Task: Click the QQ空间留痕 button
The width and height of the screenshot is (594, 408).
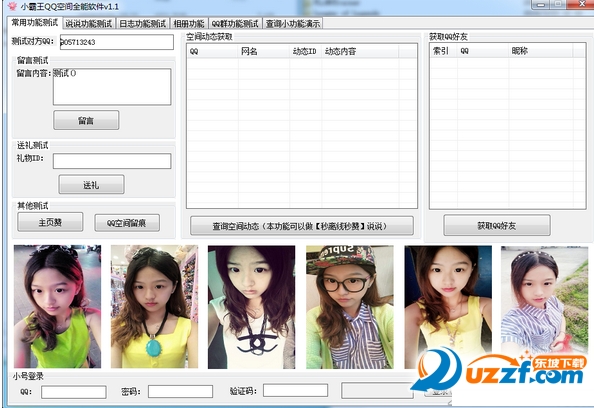Action: (127, 223)
